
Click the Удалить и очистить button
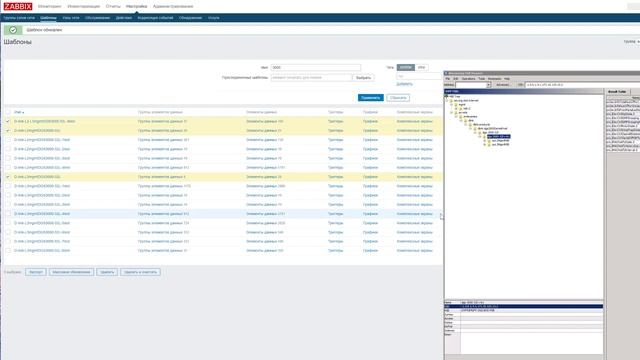[140, 272]
